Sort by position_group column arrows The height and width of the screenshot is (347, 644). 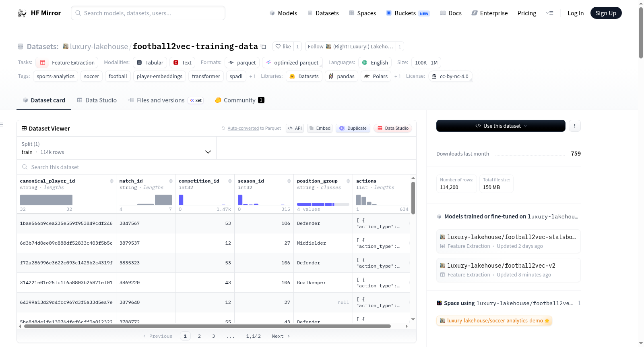point(348,181)
